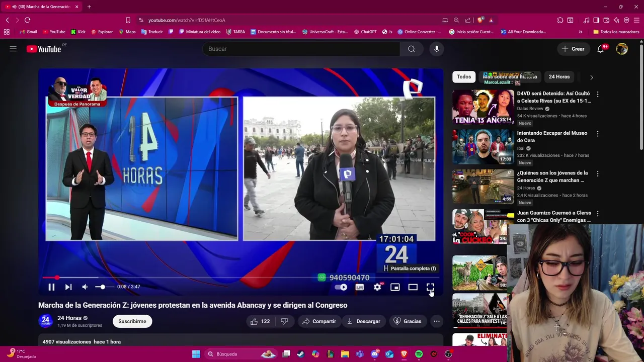Screen dimensions: 644x362
Task: Select the 24 Horas filter chip
Action: [559, 77]
